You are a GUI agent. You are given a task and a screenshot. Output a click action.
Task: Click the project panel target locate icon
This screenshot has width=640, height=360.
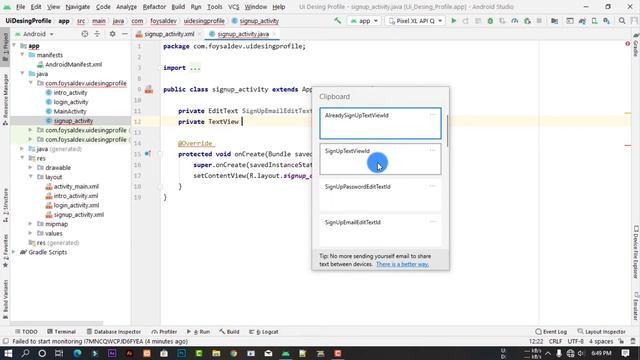pos(84,34)
